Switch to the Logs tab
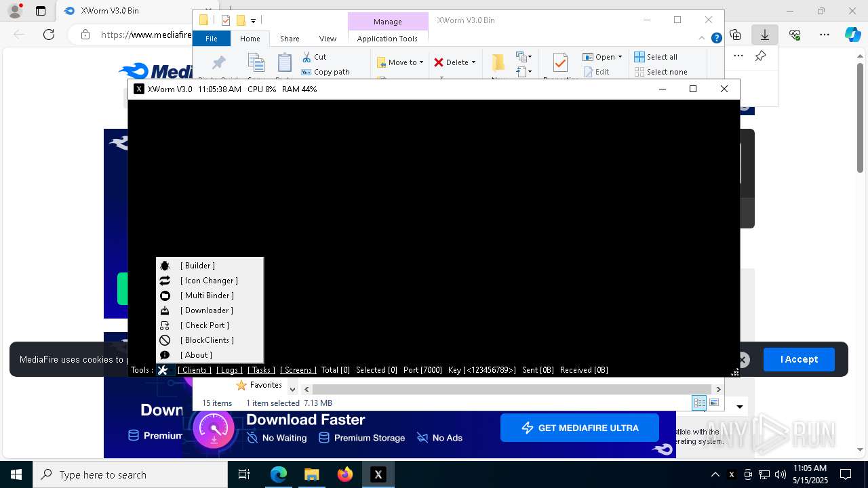868x488 pixels. [x=229, y=370]
